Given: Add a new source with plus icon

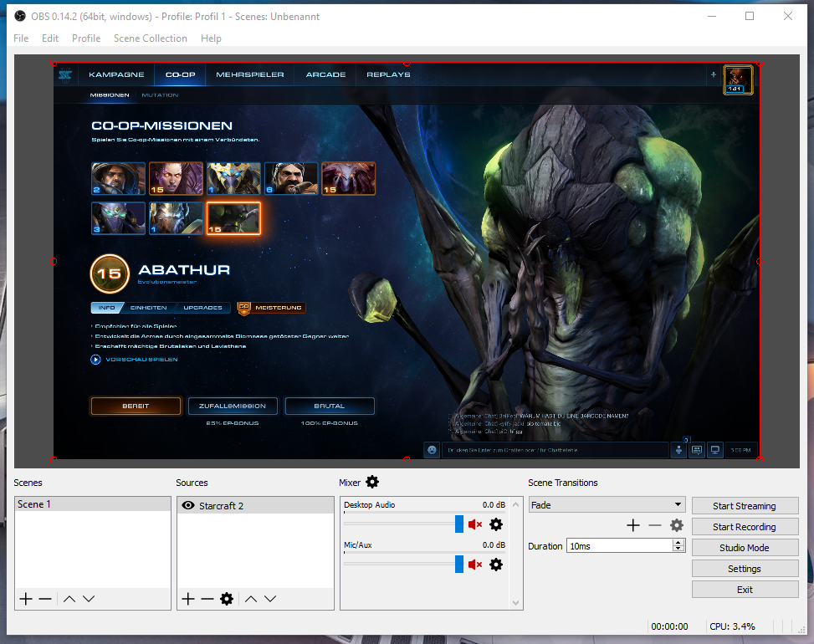Looking at the screenshot, I should pos(188,599).
